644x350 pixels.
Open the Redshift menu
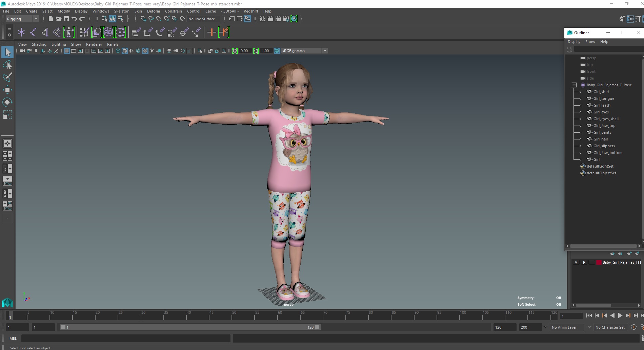(x=251, y=11)
